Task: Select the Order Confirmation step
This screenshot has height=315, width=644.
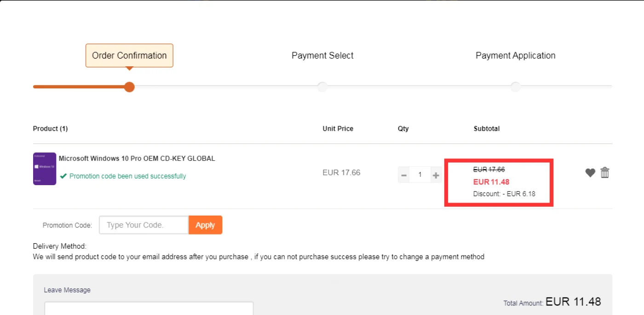Action: [129, 56]
